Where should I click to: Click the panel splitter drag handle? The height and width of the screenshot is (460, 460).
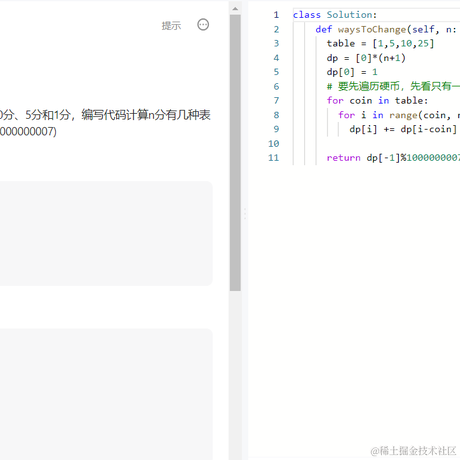(245, 214)
